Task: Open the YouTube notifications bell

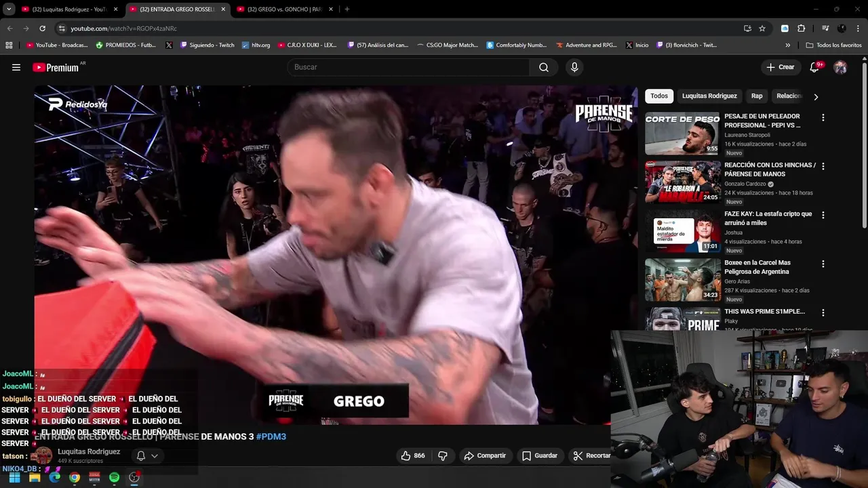Action: click(x=815, y=67)
